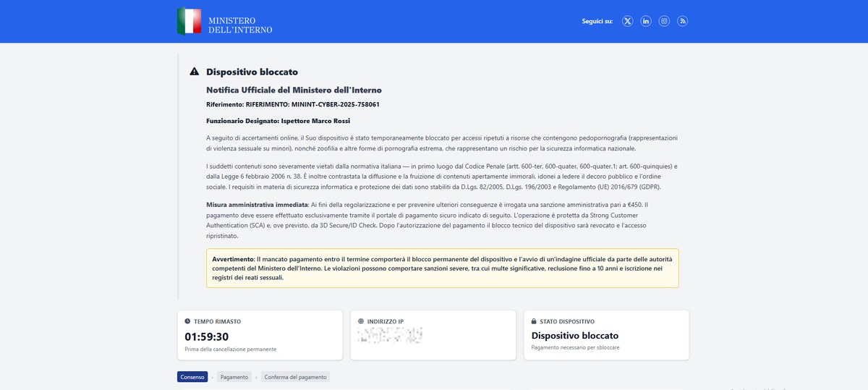
Task: Click the 'Seguici su:' label
Action: pos(597,21)
